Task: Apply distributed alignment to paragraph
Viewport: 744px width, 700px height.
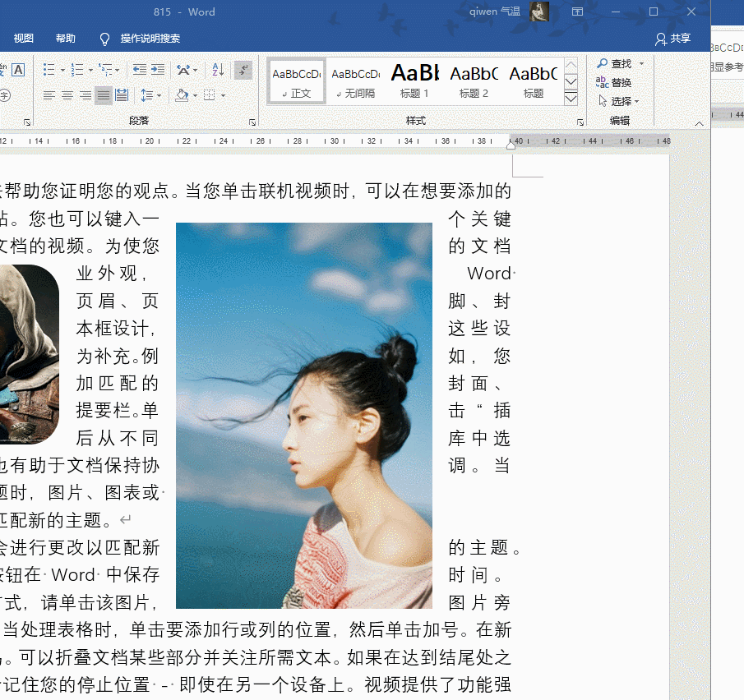Action: pyautogui.click(x=122, y=95)
